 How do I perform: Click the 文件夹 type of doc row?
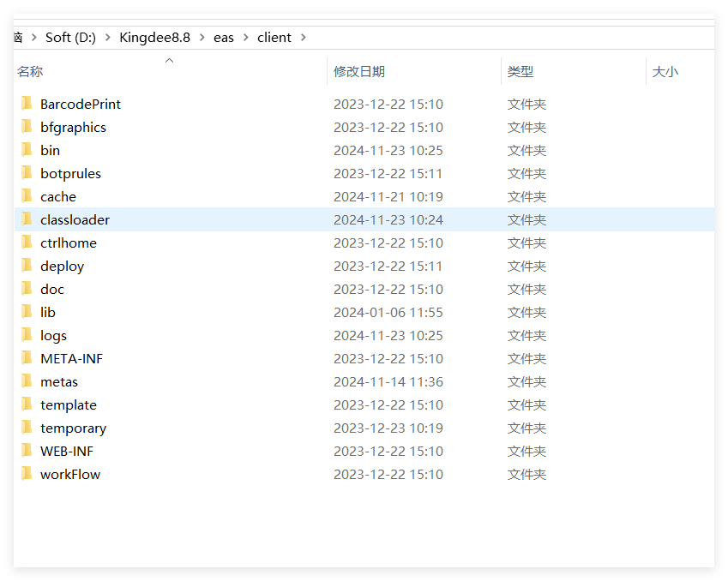click(526, 289)
